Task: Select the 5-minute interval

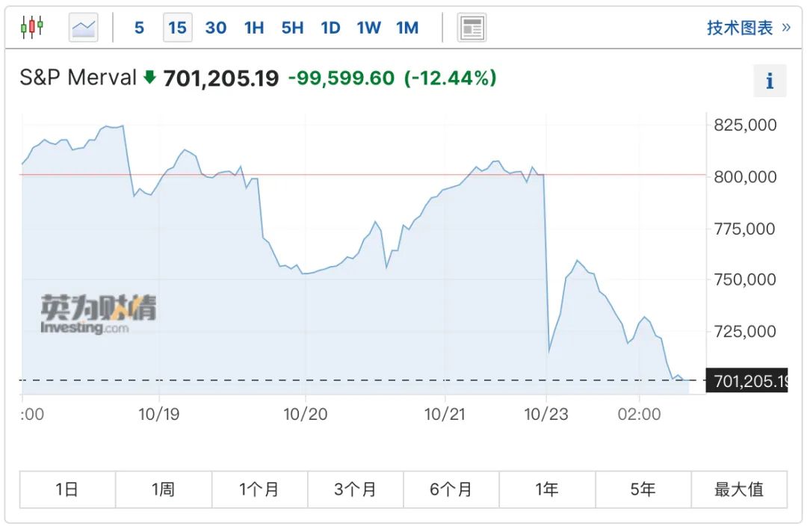Action: coord(139,28)
